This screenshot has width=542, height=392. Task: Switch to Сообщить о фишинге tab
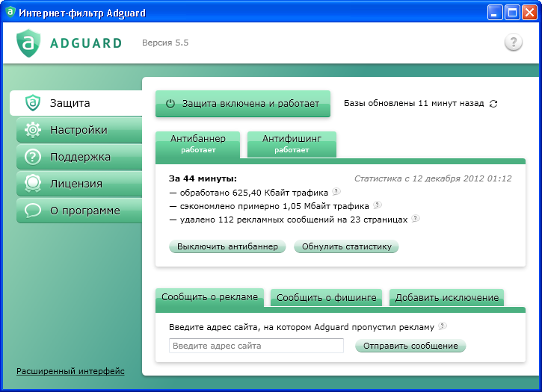(326, 298)
